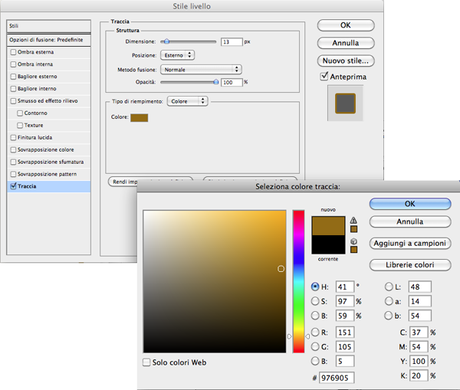Enable the Ombra esterna checkbox
Screen dimensions: 460x390
13,52
